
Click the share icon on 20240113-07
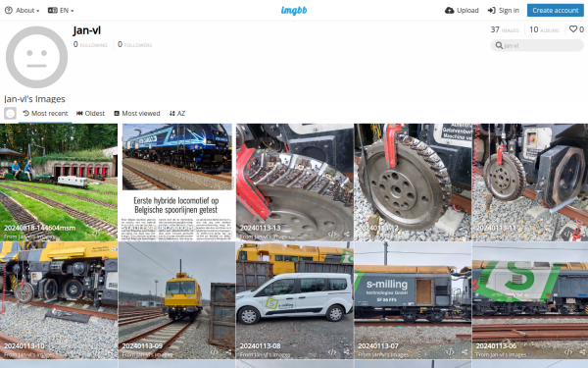coord(465,352)
